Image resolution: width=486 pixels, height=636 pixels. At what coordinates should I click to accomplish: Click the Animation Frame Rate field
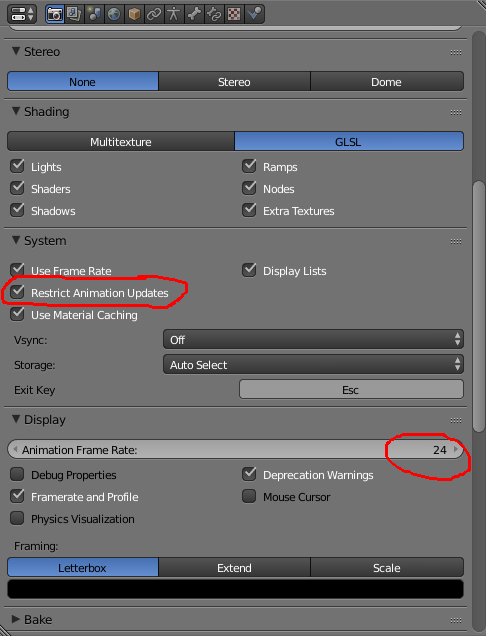click(x=235, y=449)
